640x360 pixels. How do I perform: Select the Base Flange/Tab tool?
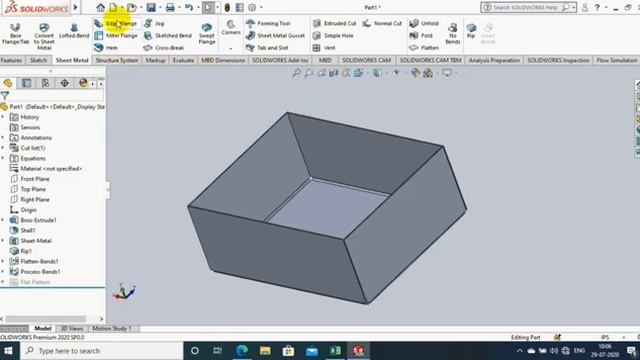[16, 33]
